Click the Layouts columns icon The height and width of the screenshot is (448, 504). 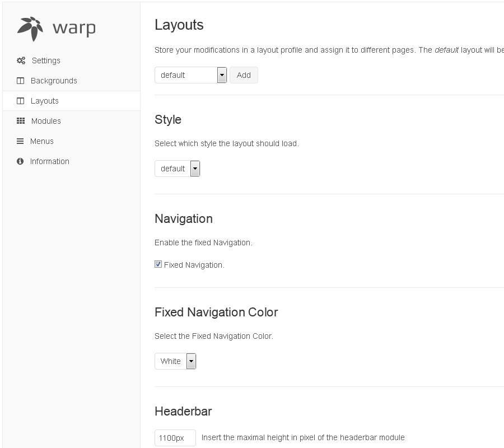[21, 101]
